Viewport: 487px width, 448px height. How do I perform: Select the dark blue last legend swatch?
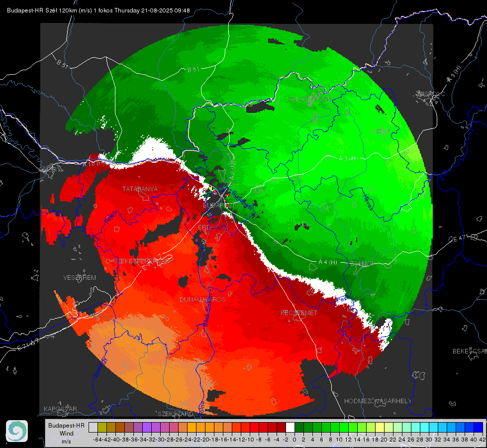coord(479,428)
